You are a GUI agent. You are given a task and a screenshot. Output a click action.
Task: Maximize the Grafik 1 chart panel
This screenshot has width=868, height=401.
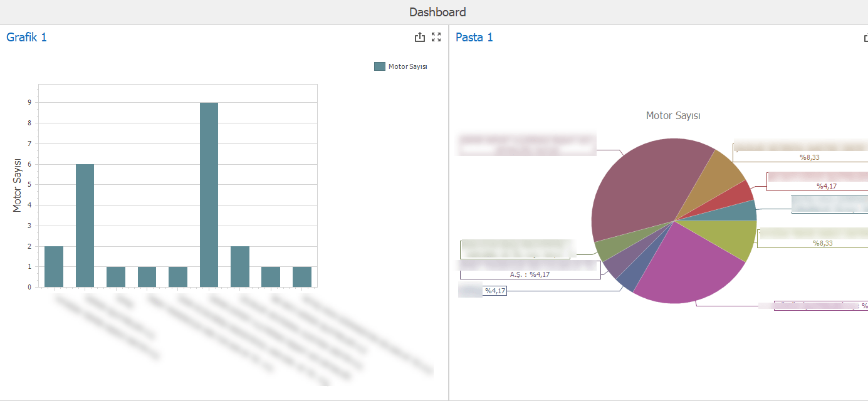click(x=437, y=38)
